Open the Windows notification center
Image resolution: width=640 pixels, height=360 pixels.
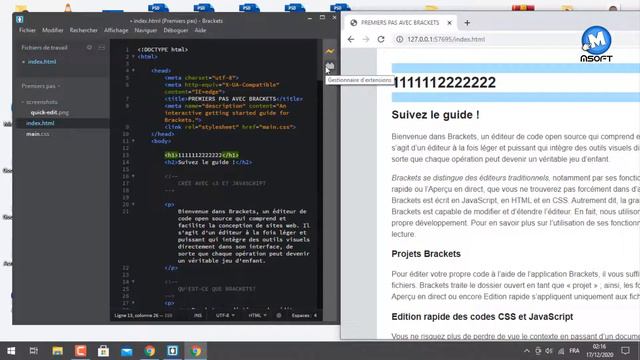click(x=625, y=351)
